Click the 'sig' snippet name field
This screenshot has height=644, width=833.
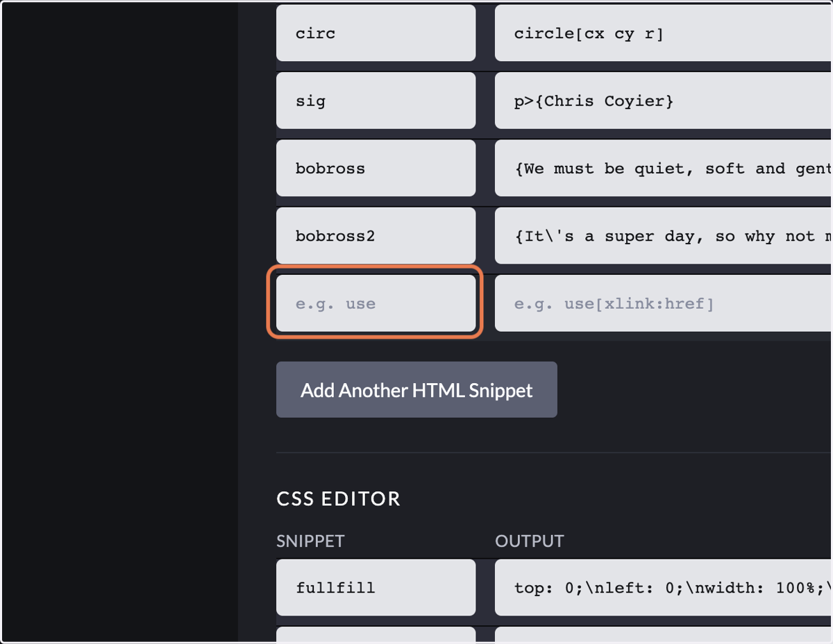pos(376,101)
